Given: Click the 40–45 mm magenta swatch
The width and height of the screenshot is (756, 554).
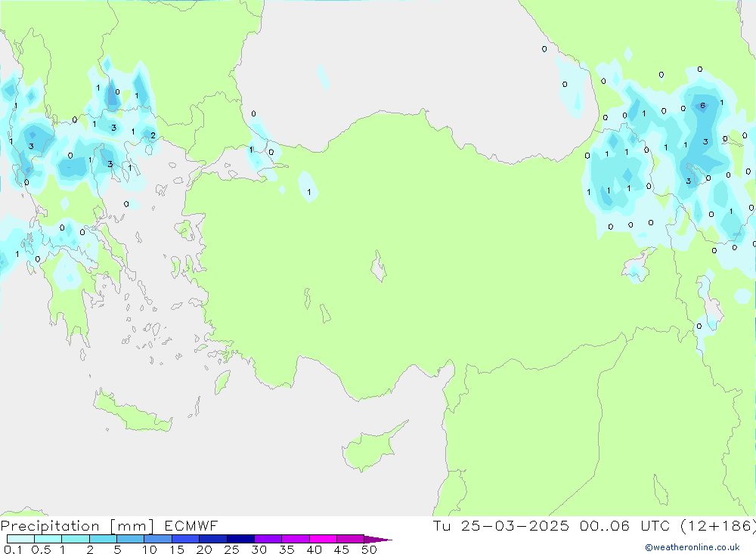Looking at the screenshot, I should point(323,539).
